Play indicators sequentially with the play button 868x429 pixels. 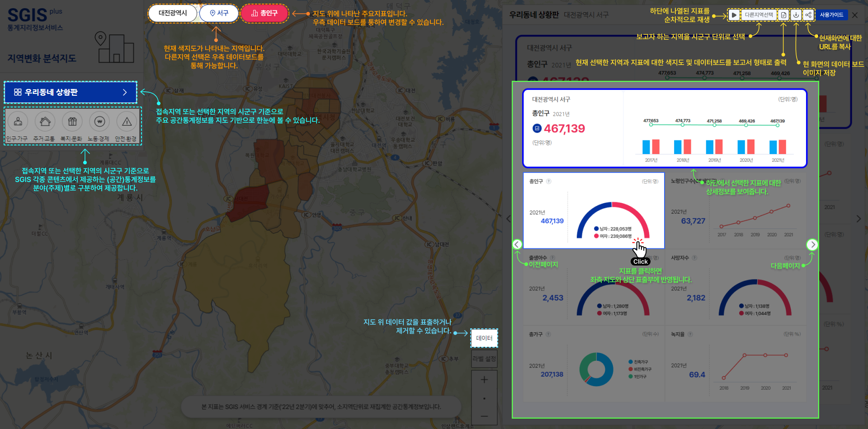(734, 15)
